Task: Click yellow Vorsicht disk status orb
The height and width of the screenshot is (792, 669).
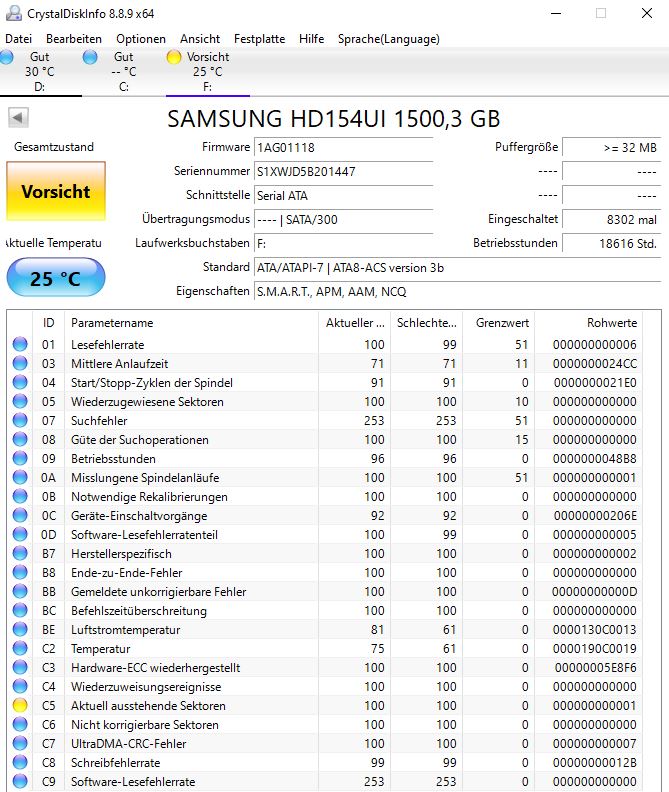Action: point(174,58)
